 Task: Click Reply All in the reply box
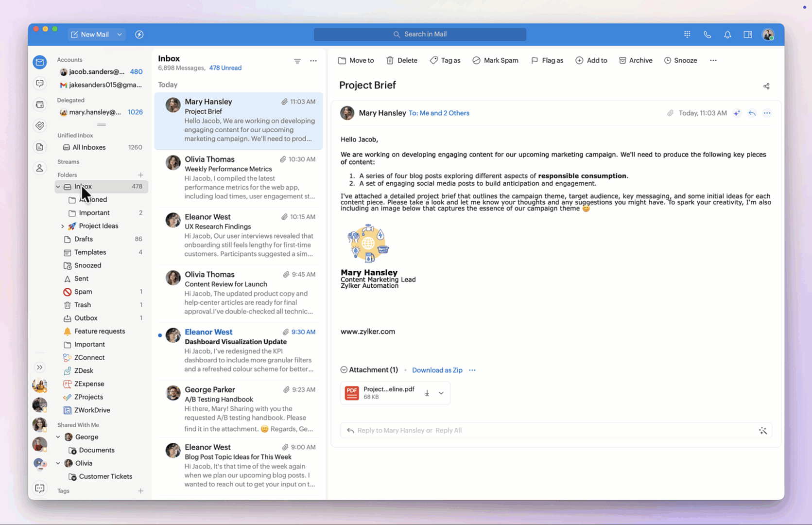(x=449, y=431)
